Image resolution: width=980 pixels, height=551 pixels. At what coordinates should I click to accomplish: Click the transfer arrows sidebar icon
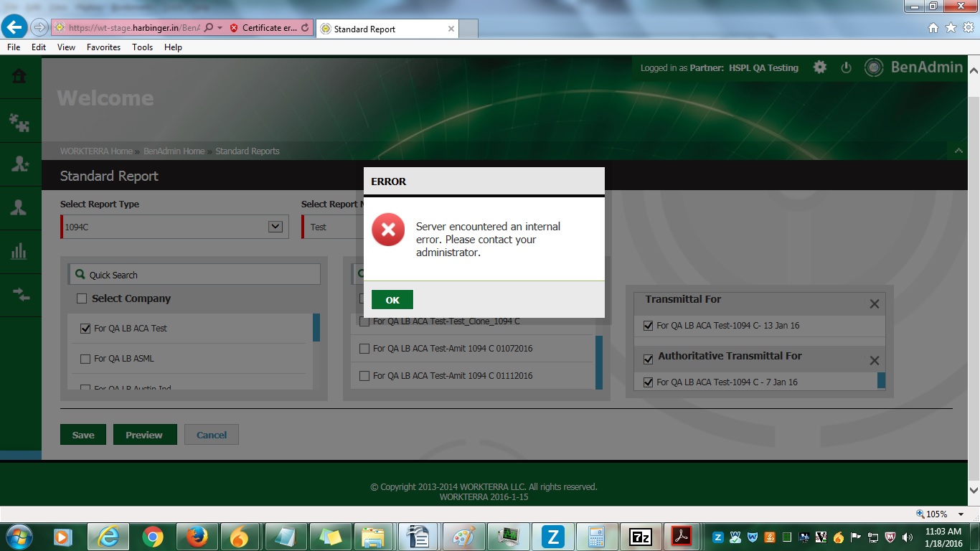[19, 295]
